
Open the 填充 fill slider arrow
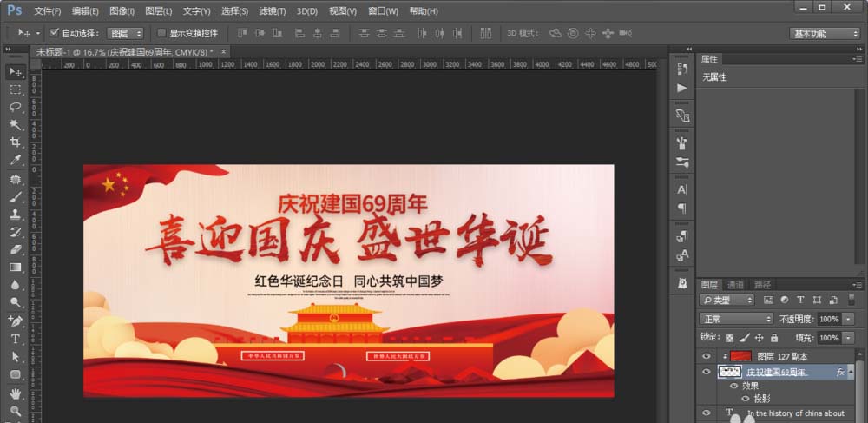click(x=849, y=337)
